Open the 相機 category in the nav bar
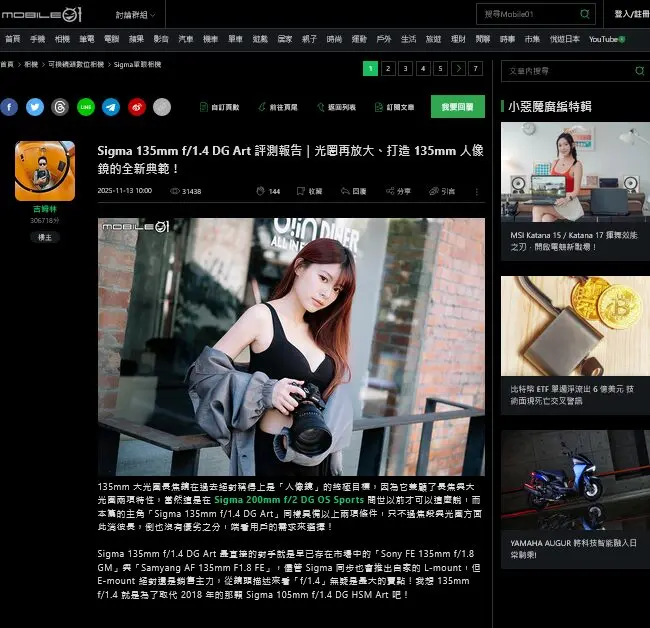Viewport: 650px width, 628px height. click(x=63, y=39)
